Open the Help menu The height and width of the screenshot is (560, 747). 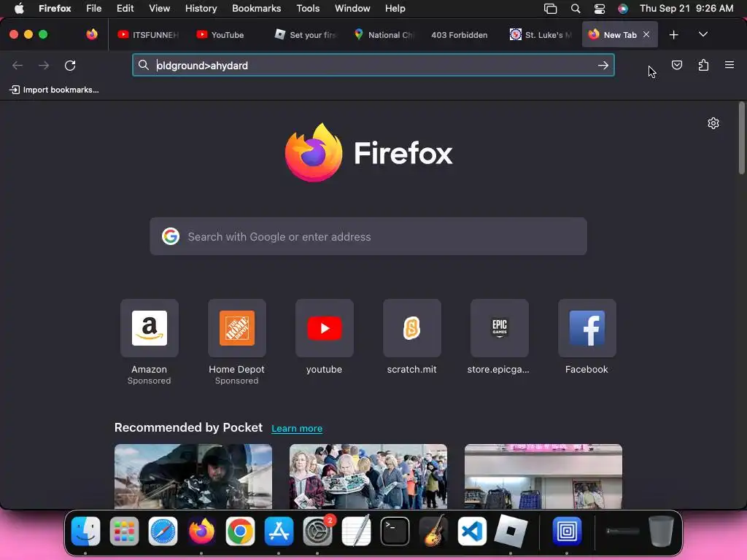[395, 8]
